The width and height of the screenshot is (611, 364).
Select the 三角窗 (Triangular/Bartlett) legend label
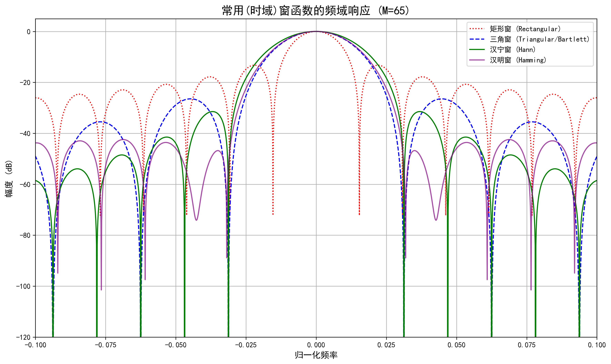(540, 39)
